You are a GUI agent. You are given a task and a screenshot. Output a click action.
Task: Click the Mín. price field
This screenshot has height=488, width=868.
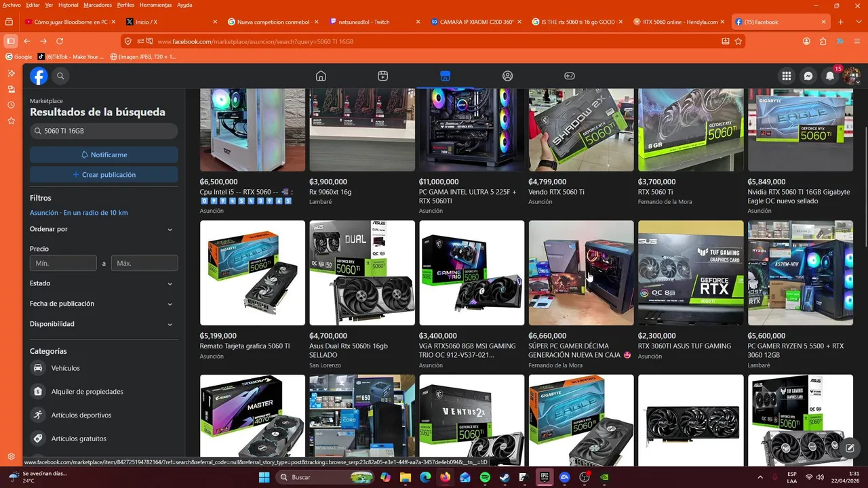[x=63, y=263]
